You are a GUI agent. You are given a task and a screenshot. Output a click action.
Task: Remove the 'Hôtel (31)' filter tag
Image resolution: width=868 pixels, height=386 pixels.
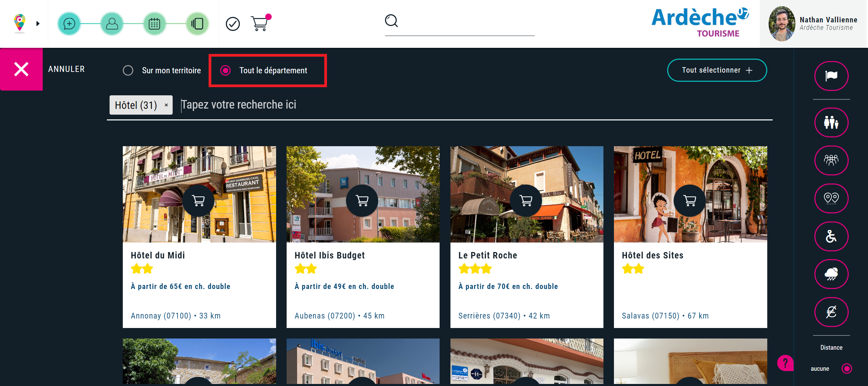(x=166, y=105)
